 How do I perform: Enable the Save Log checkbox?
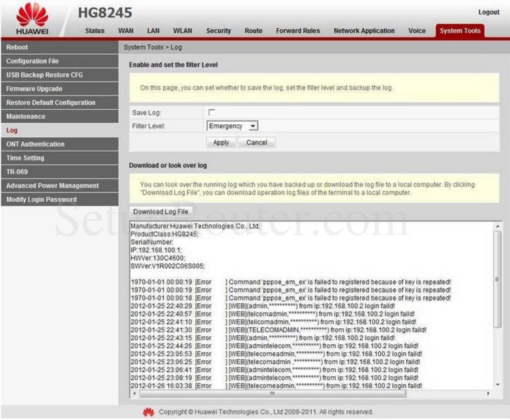point(211,111)
